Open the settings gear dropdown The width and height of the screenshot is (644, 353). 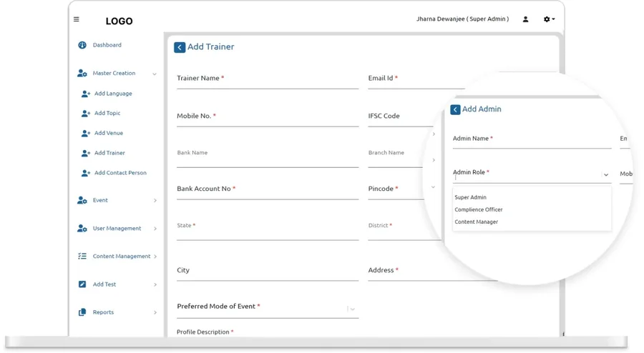coord(549,19)
